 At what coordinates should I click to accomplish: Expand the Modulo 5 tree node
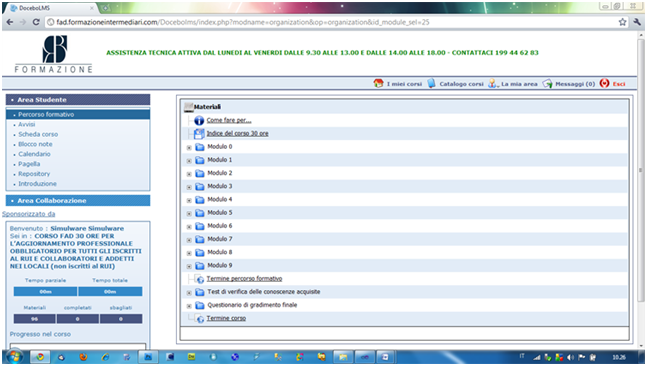point(189,214)
